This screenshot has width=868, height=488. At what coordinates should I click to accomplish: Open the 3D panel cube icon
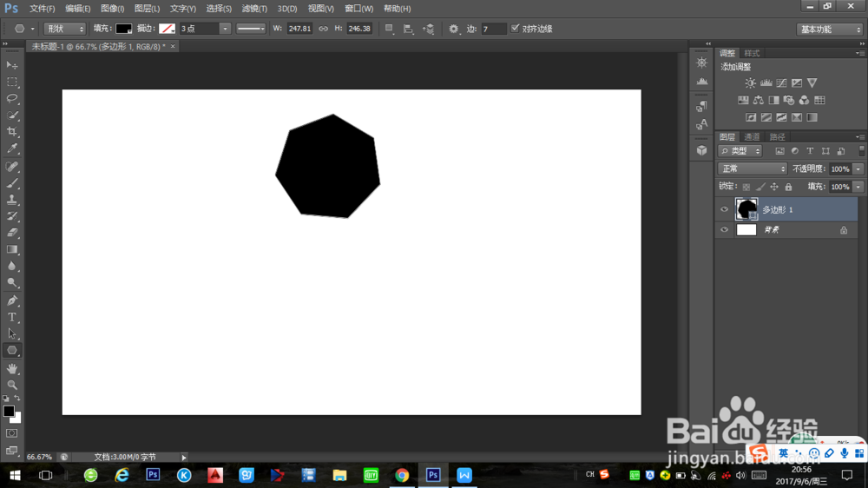702,150
